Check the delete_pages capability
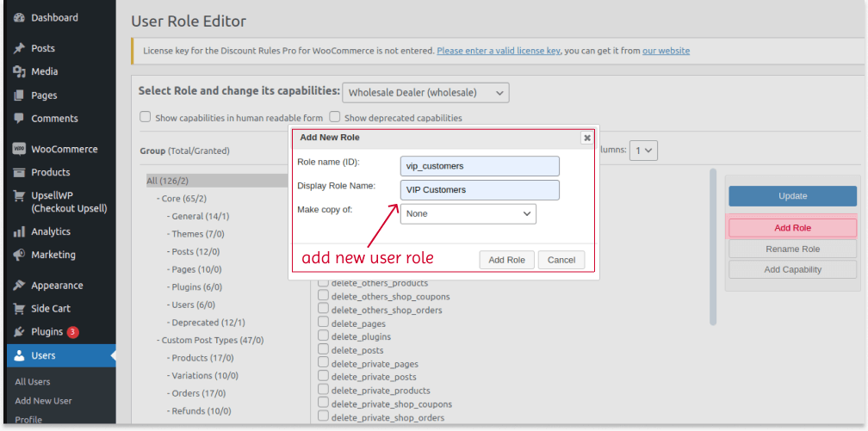Image resolution: width=868 pixels, height=431 pixels. [323, 323]
